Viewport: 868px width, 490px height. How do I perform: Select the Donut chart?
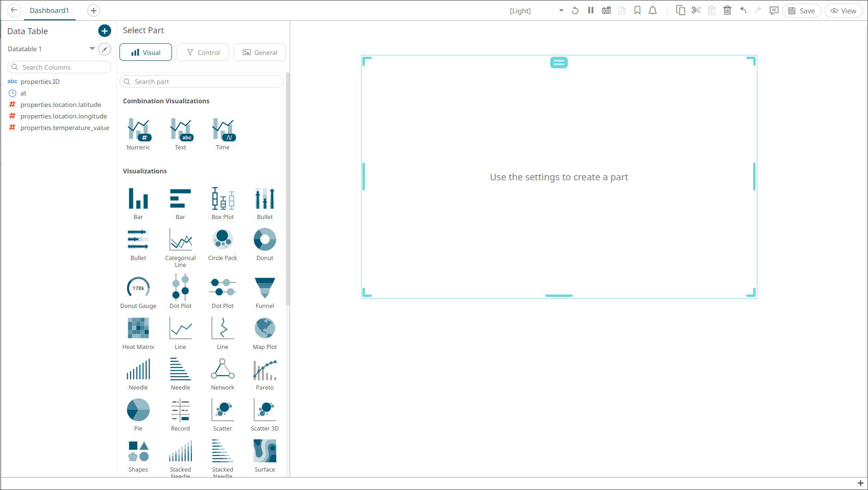(x=265, y=245)
